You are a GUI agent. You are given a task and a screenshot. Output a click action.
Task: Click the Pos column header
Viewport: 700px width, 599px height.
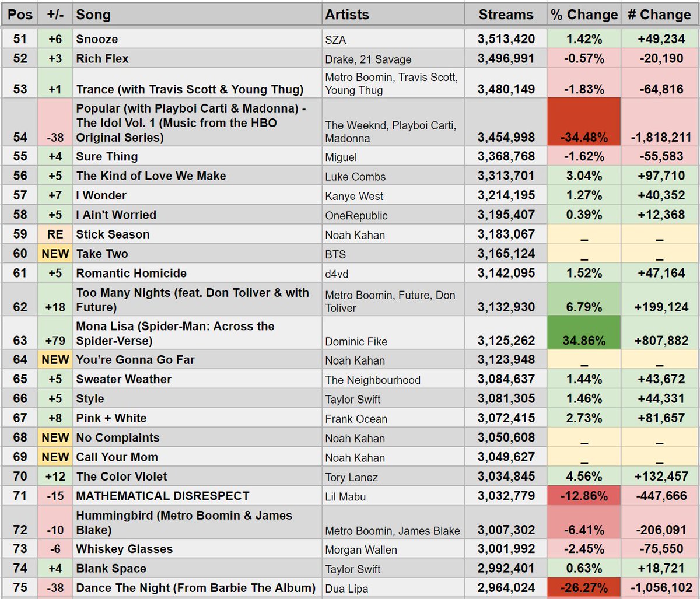[x=19, y=15]
